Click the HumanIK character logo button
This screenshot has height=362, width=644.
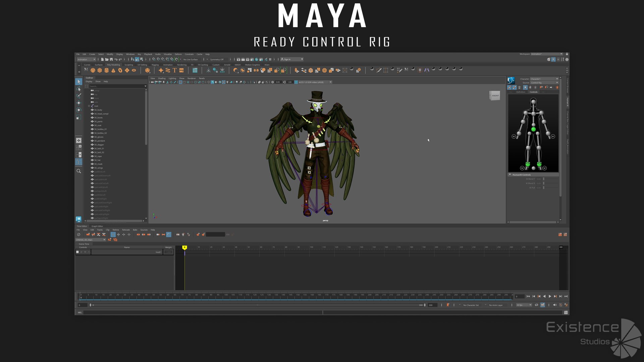pyautogui.click(x=511, y=80)
